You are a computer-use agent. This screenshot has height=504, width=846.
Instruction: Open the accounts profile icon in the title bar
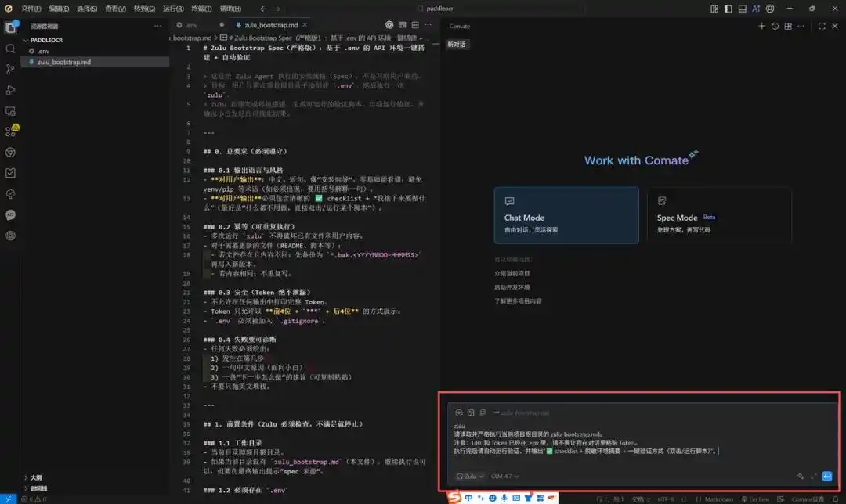click(771, 9)
